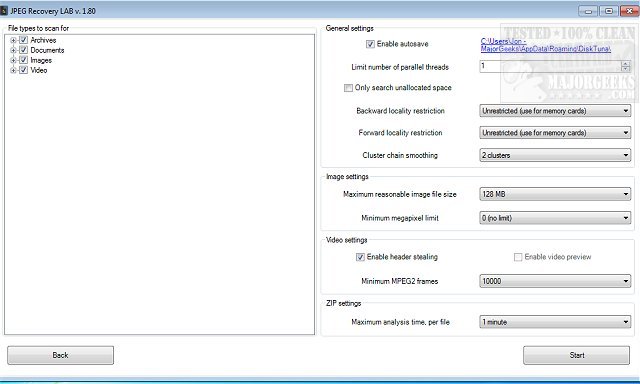Click the Forward locality restriction label
This screenshot has height=384, width=640.
400,133
